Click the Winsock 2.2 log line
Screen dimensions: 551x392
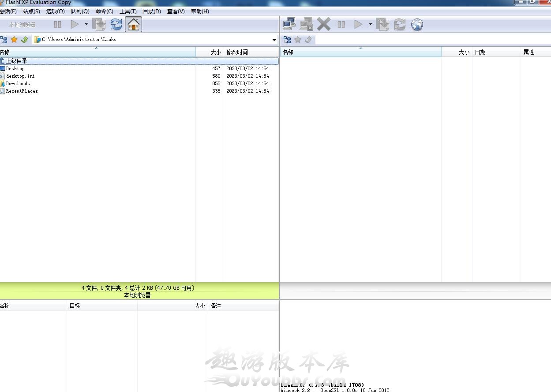[335, 390]
